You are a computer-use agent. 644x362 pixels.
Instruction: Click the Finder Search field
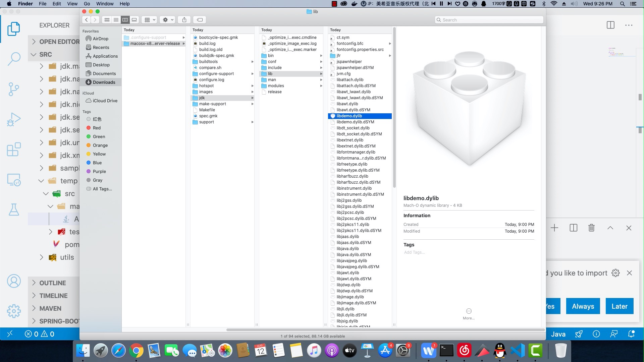489,20
